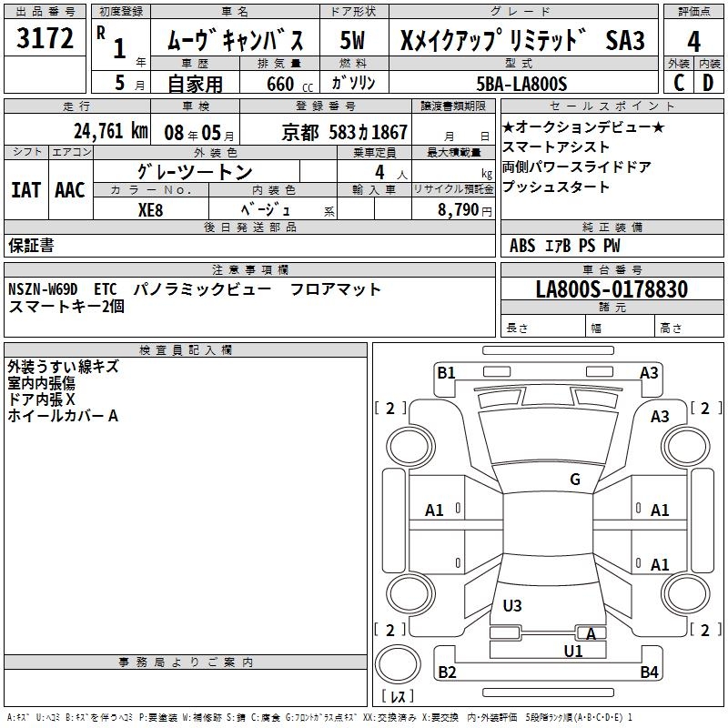Select 評価点 header label
The image size is (728, 728).
[x=693, y=12]
